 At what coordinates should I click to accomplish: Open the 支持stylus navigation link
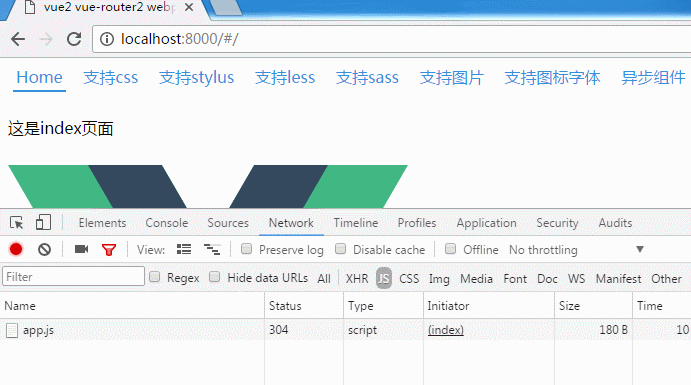tap(197, 78)
